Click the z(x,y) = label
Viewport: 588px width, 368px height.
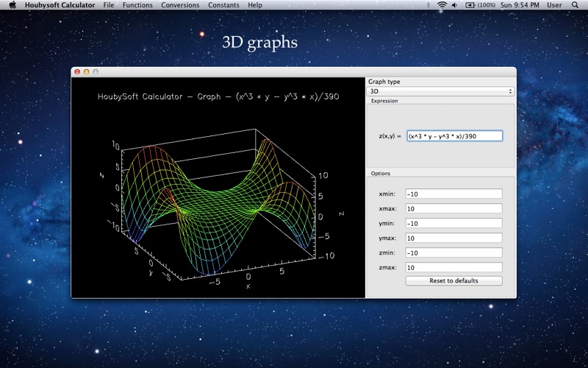[x=390, y=136]
